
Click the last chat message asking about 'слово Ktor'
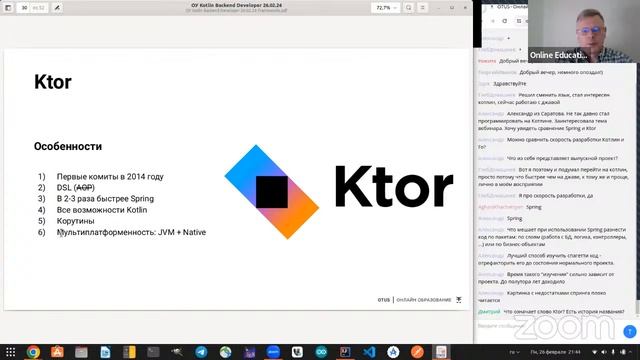tap(564, 311)
